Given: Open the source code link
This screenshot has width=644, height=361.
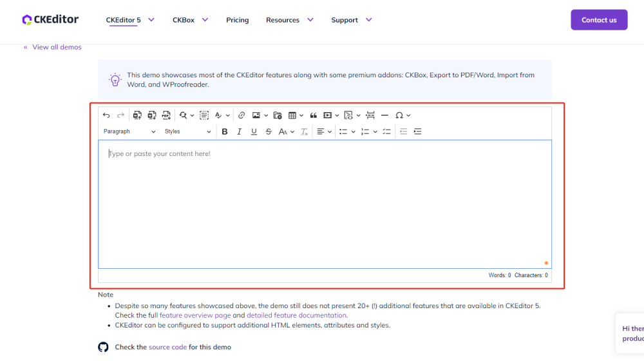Looking at the screenshot, I should 167,347.
